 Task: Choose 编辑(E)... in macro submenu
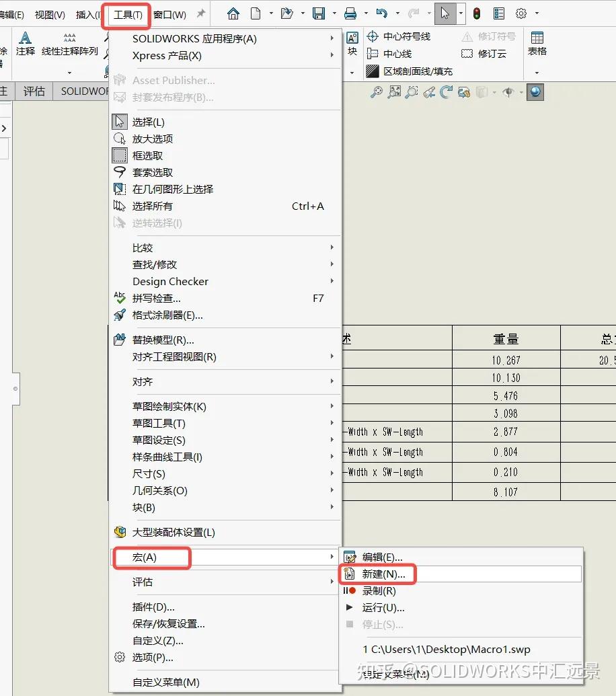point(460,557)
